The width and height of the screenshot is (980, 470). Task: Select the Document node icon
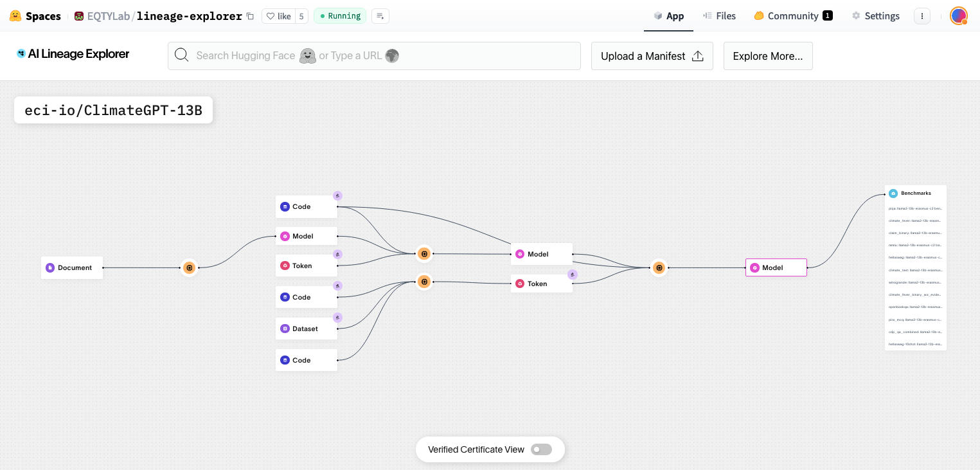50,267
